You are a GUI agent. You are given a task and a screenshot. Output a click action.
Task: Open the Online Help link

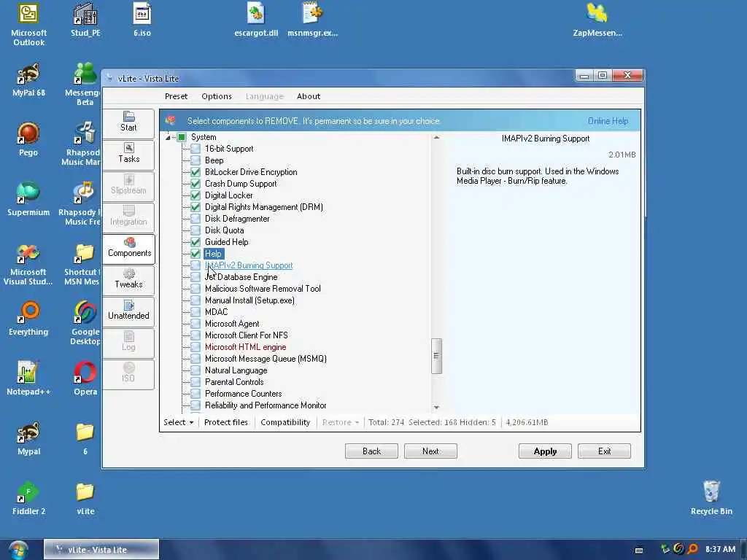[608, 121]
